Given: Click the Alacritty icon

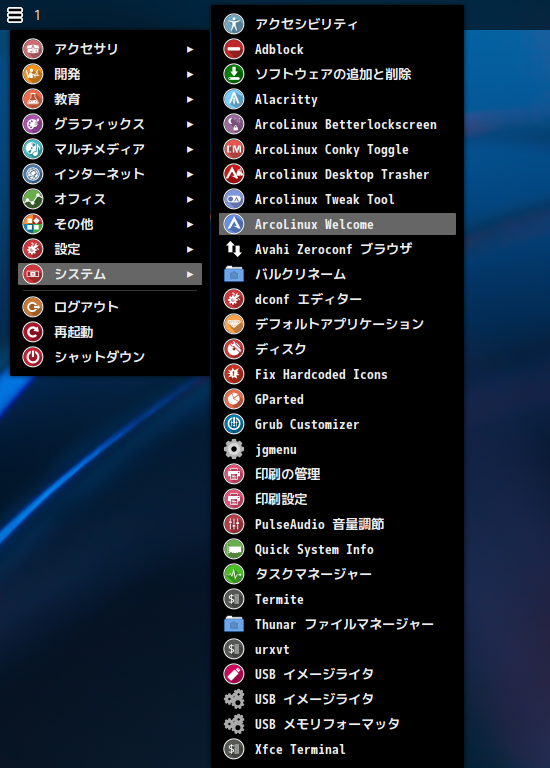Looking at the screenshot, I should point(234,99).
